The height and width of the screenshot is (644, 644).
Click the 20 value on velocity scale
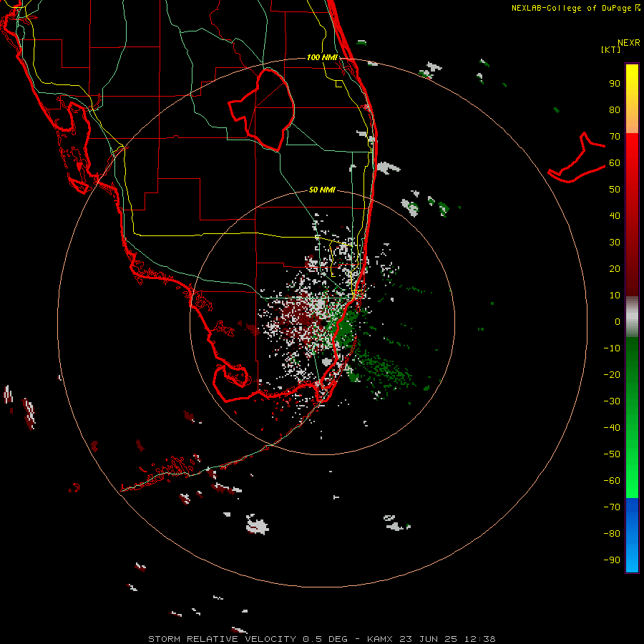615,269
